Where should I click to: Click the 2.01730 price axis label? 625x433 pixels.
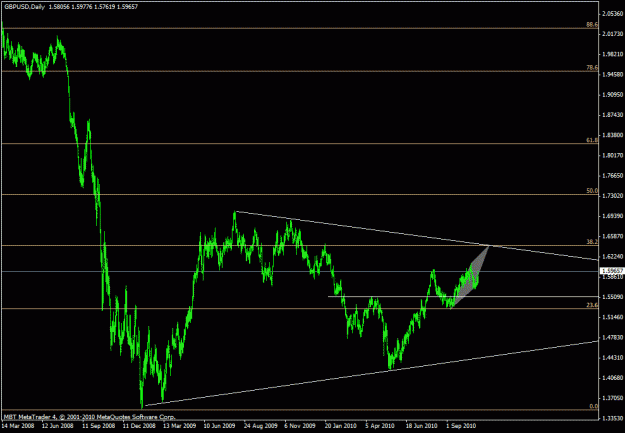click(613, 34)
